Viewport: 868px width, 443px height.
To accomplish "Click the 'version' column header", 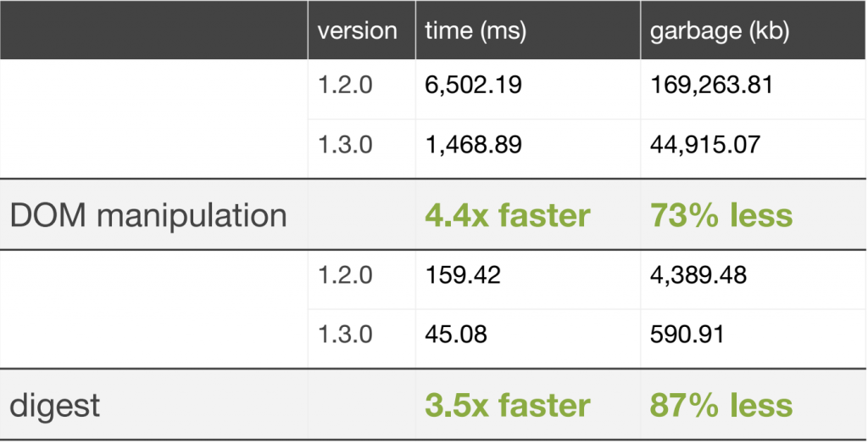I will pyautogui.click(x=357, y=30).
